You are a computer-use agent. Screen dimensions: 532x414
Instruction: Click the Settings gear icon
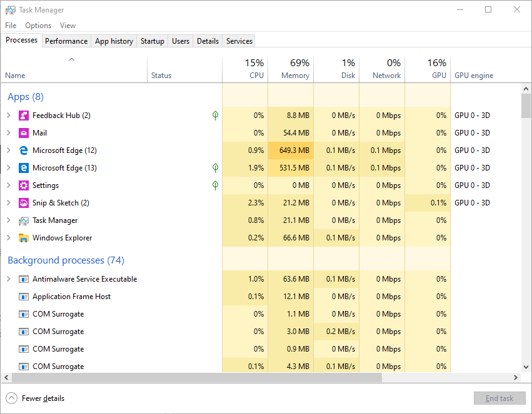23,185
